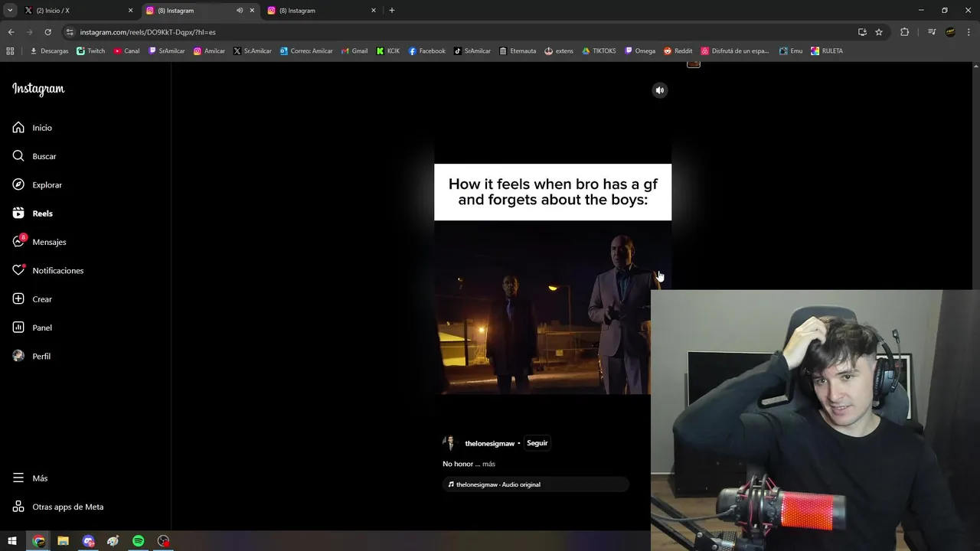Open the Extensions puzzle icon

tap(904, 32)
